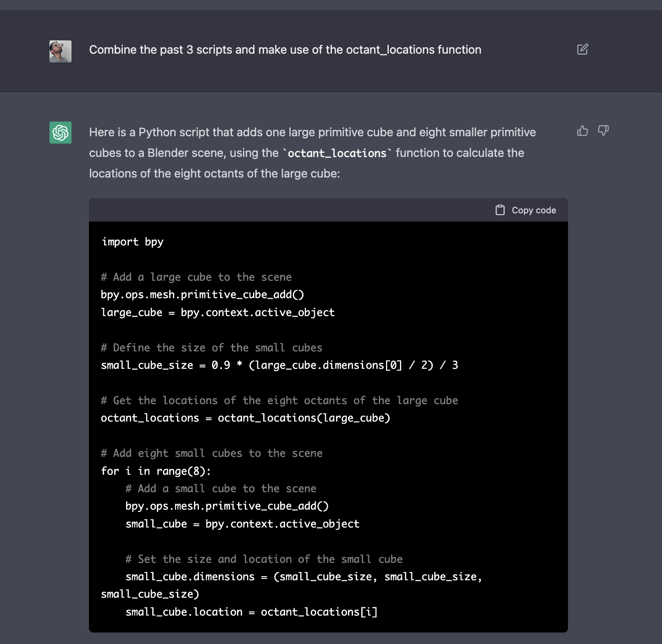Click the inline octant_locations code in response

337,153
